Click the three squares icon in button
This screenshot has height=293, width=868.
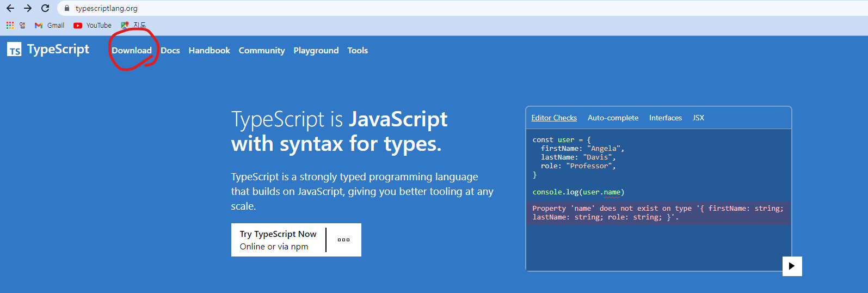(x=343, y=240)
